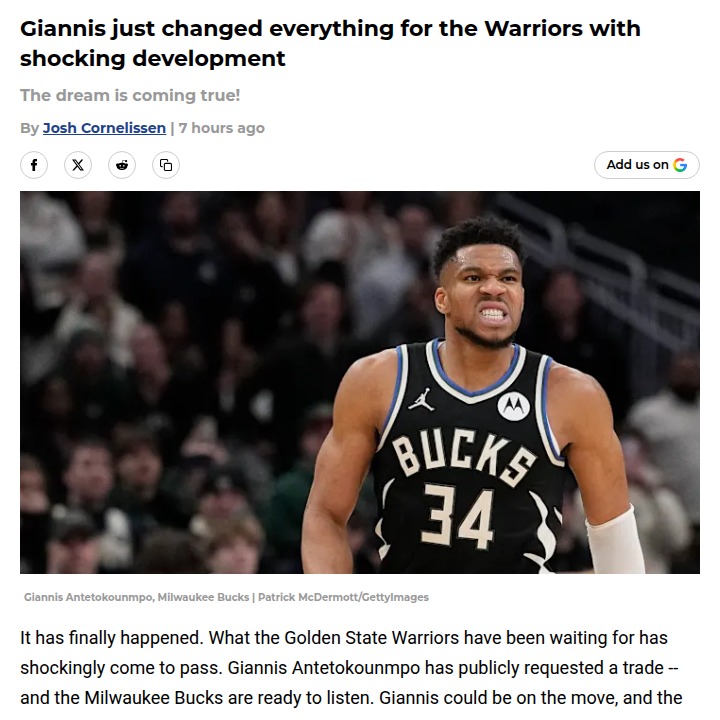The width and height of the screenshot is (720, 720).
Task: Share the article on Reddit
Action: 122,165
